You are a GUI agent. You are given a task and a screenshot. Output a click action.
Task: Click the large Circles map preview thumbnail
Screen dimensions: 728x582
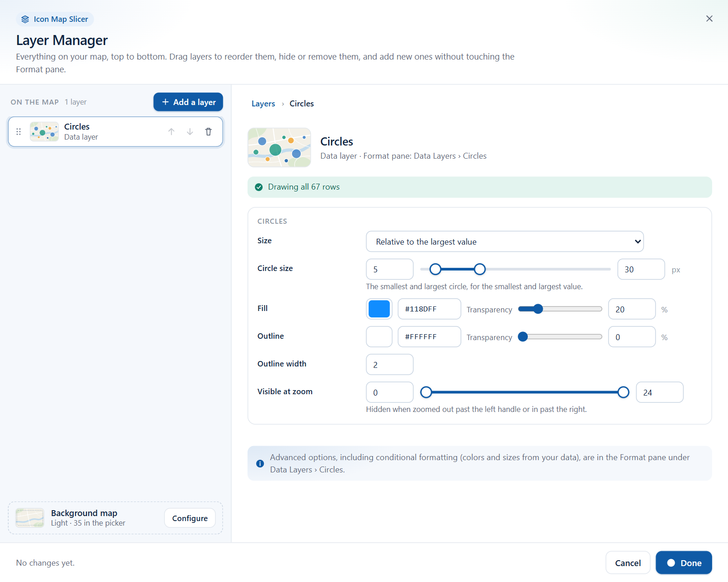pos(279,147)
